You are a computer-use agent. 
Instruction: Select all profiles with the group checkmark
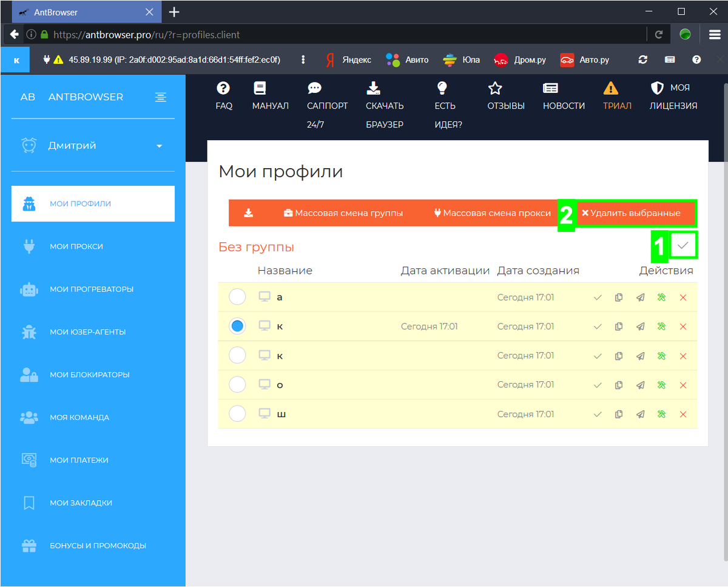tap(683, 245)
